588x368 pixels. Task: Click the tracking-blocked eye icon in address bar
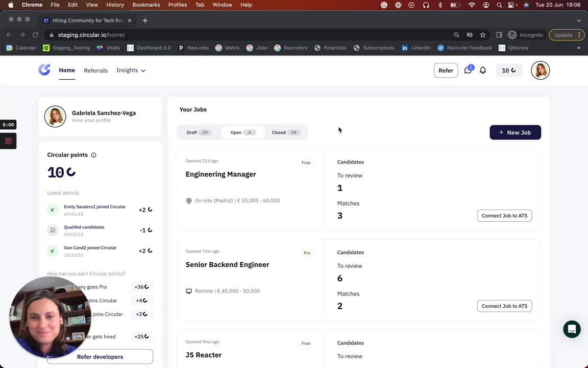click(x=470, y=35)
